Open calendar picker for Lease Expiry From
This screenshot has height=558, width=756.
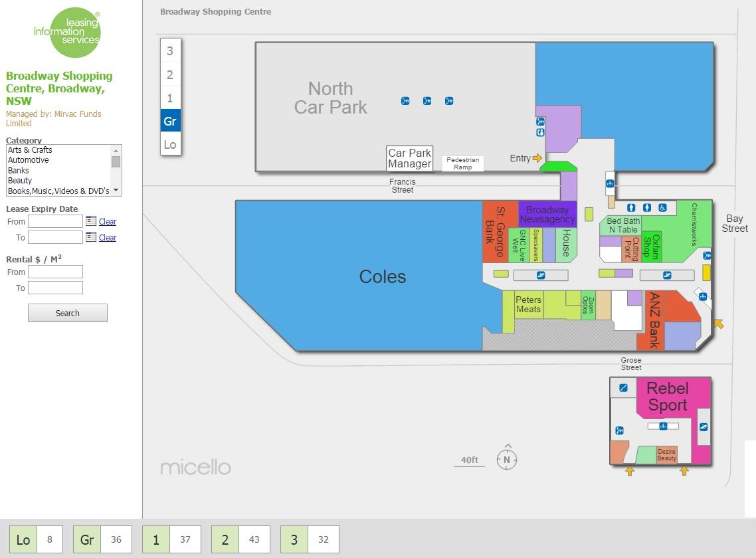90,221
